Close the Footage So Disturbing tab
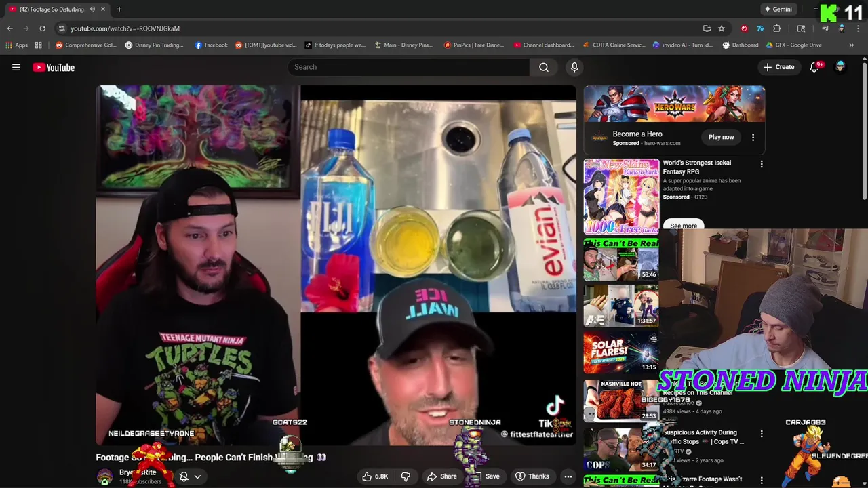The height and width of the screenshot is (488, 868). [103, 9]
